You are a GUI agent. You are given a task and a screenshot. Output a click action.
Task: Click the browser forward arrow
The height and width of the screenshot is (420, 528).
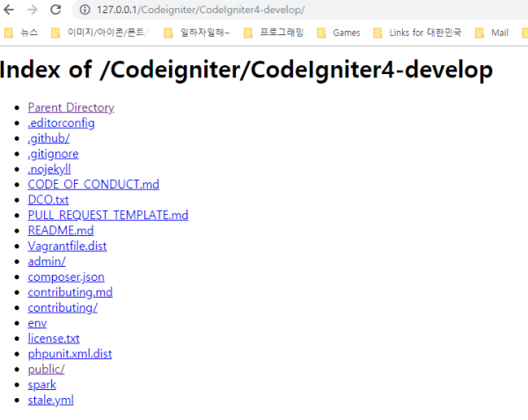tap(33, 10)
